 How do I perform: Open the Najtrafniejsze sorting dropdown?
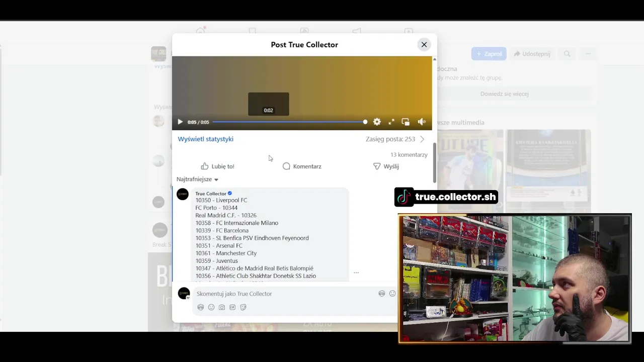coord(197,179)
